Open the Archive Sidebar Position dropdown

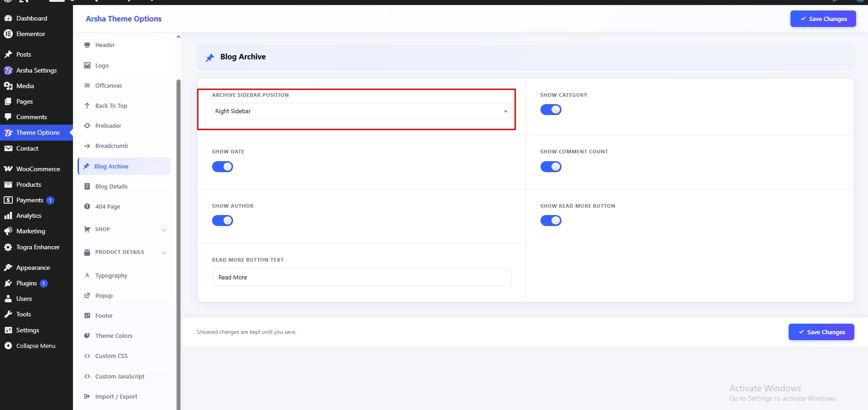[361, 111]
